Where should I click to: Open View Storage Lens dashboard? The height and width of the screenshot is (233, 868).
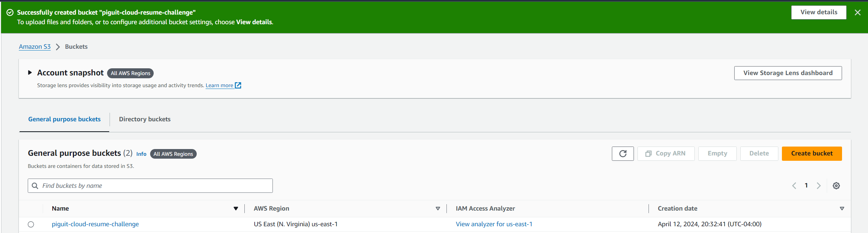point(788,73)
